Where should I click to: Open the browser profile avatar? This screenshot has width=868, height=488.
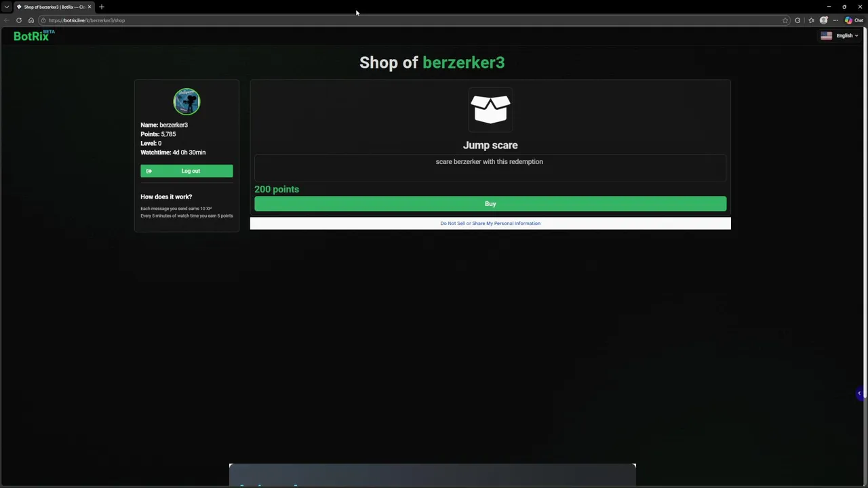(x=824, y=20)
